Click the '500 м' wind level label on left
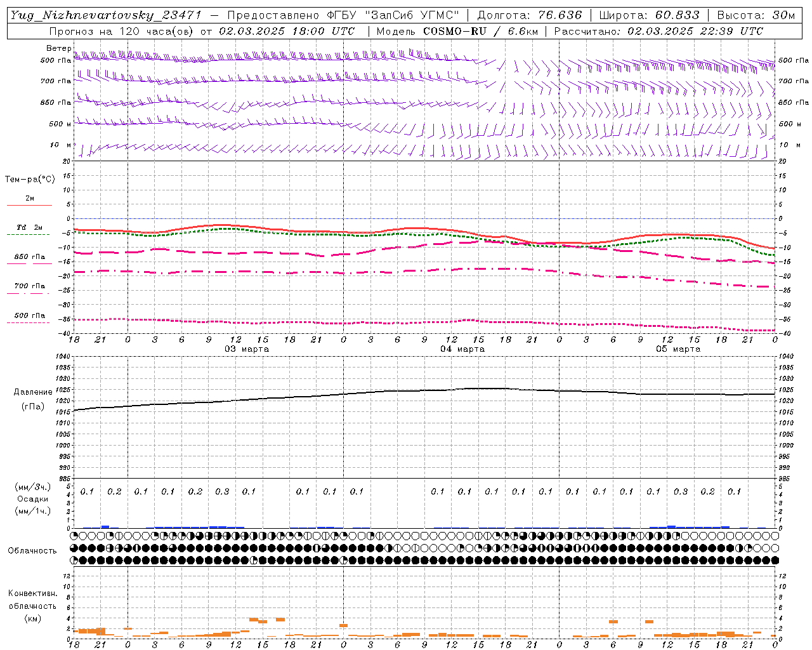The width and height of the screenshot is (812, 650). tap(60, 124)
